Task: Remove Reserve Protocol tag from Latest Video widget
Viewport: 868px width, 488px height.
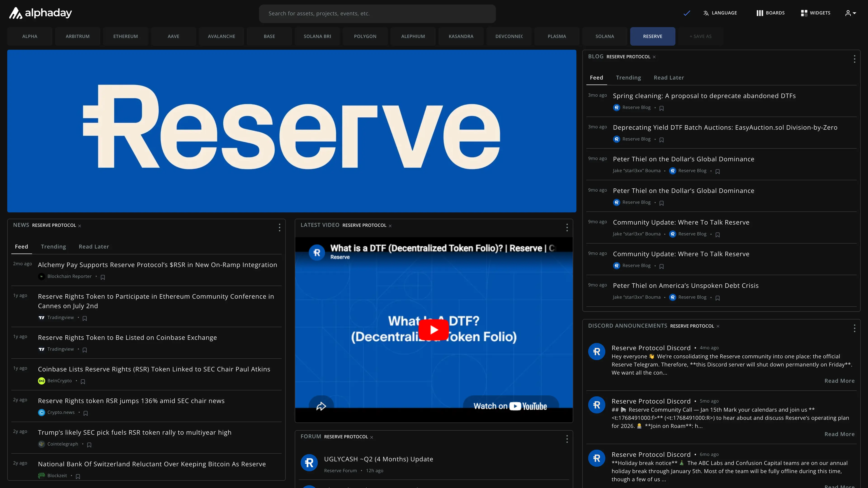Action: pyautogui.click(x=390, y=226)
